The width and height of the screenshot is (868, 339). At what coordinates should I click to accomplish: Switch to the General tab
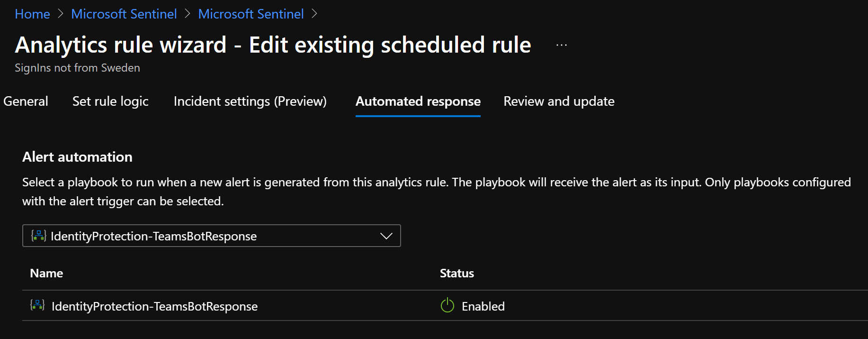pos(26,101)
